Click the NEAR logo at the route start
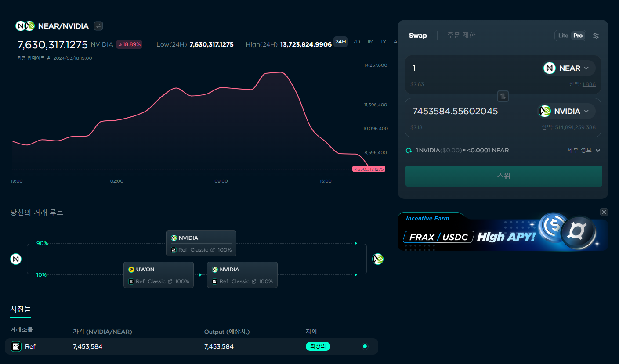This screenshot has height=364, width=619. tap(16, 259)
